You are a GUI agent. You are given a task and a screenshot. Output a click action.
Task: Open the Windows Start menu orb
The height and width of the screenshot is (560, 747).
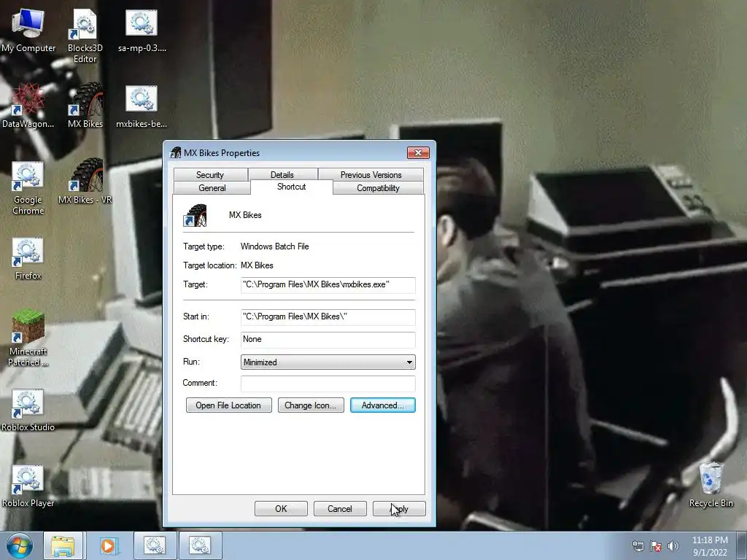coord(20,545)
